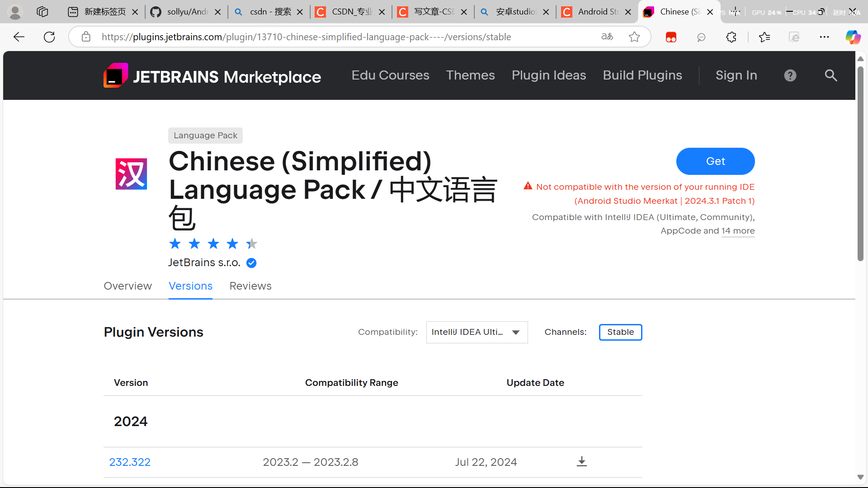Screen dimensions: 868x488
Task: Click the JetBrains Marketplace logo
Action: coord(212,75)
